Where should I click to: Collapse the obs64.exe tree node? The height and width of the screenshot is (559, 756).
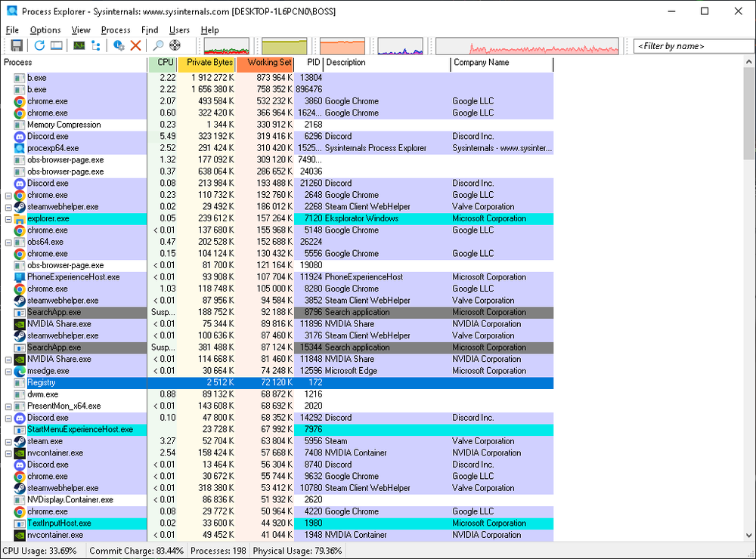coord(8,242)
